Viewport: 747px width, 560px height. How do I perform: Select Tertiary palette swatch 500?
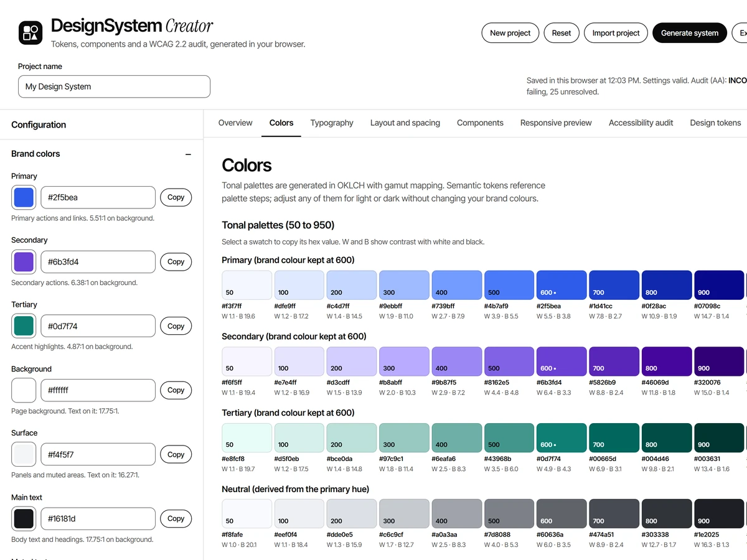click(509, 438)
